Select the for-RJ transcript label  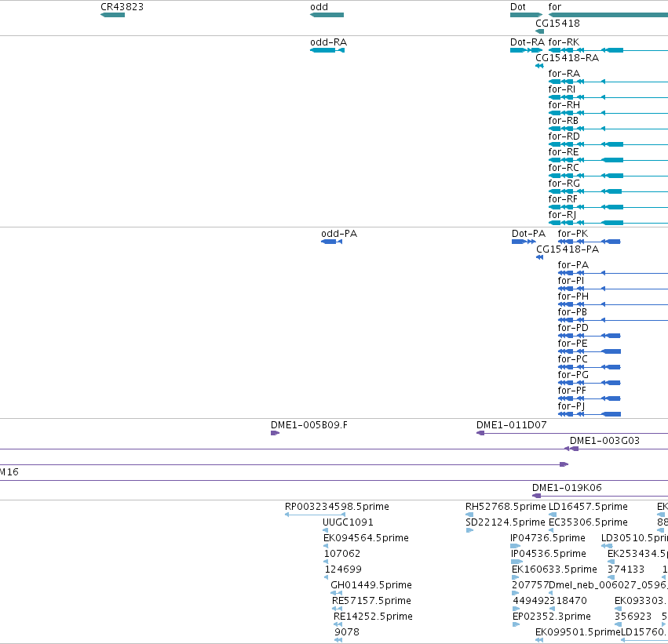click(x=562, y=215)
